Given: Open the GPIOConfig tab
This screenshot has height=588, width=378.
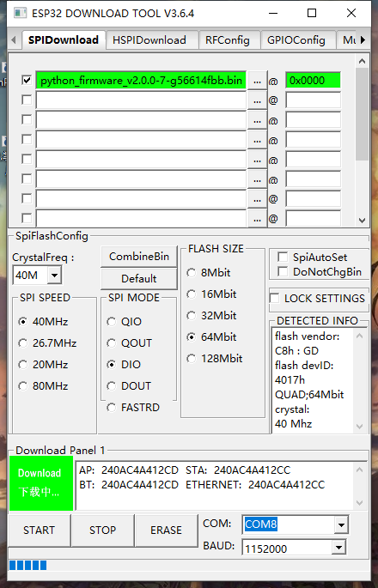Looking at the screenshot, I should click(x=296, y=40).
